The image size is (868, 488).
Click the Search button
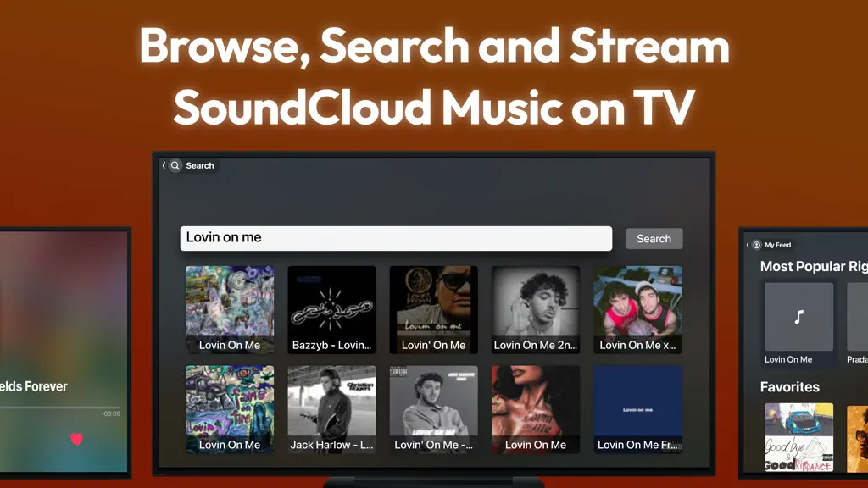(654, 238)
